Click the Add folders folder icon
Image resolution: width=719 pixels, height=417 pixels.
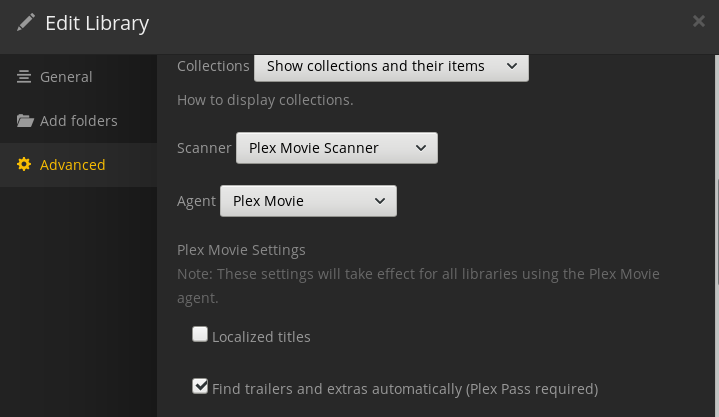click(25, 121)
